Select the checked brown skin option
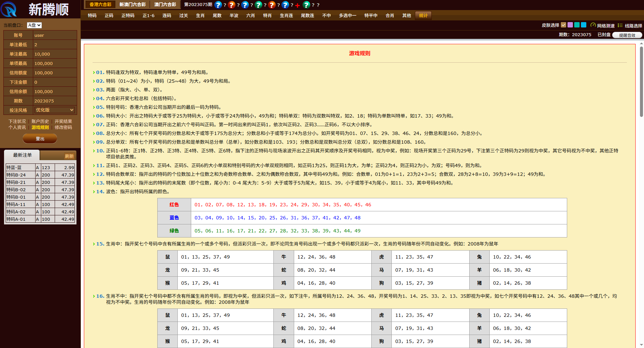 pyautogui.click(x=563, y=25)
